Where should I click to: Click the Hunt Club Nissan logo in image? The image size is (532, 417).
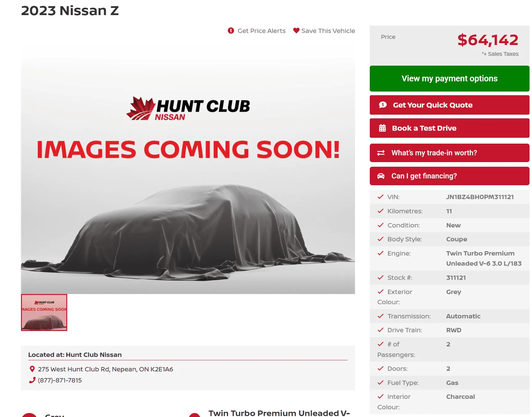[188, 108]
